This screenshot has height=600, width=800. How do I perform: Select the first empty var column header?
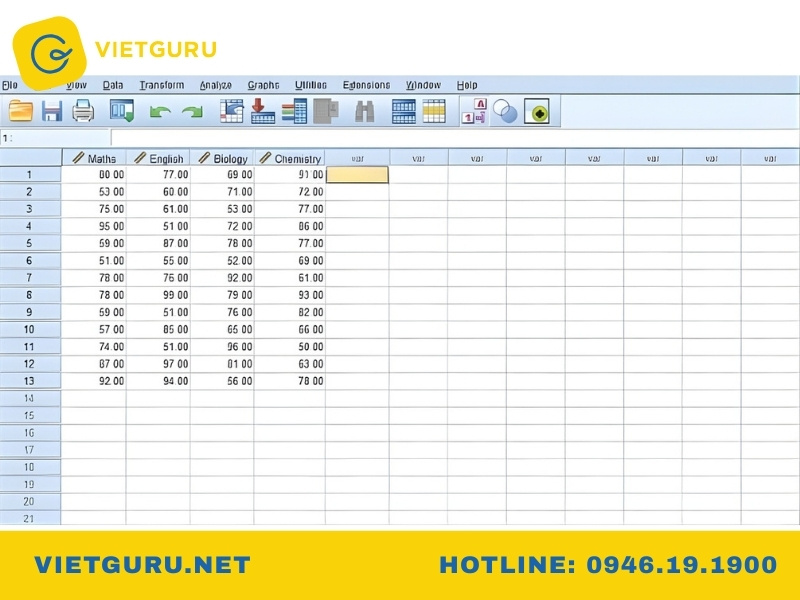point(357,158)
